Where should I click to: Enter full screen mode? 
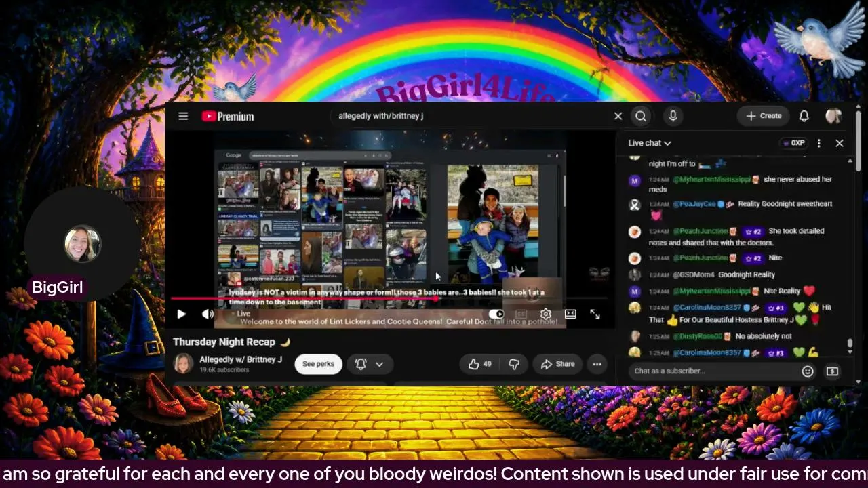595,314
